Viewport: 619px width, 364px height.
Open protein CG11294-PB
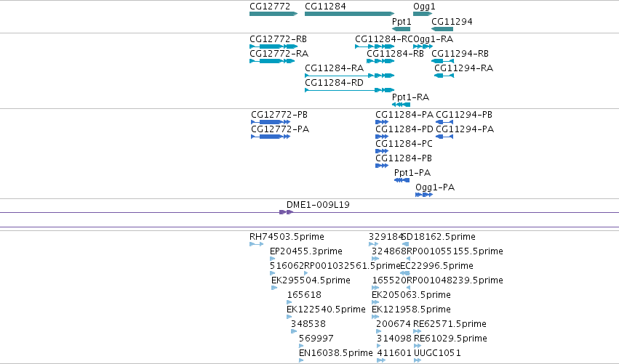tap(464, 115)
